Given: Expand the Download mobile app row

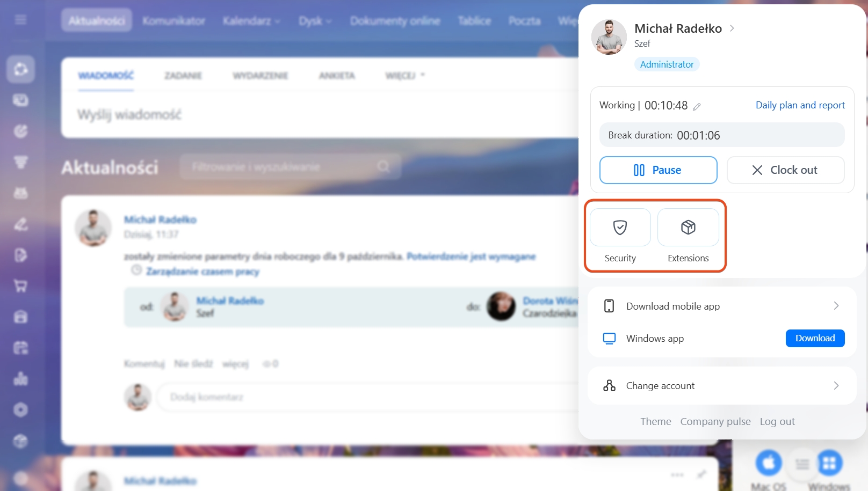Looking at the screenshot, I should 836,306.
